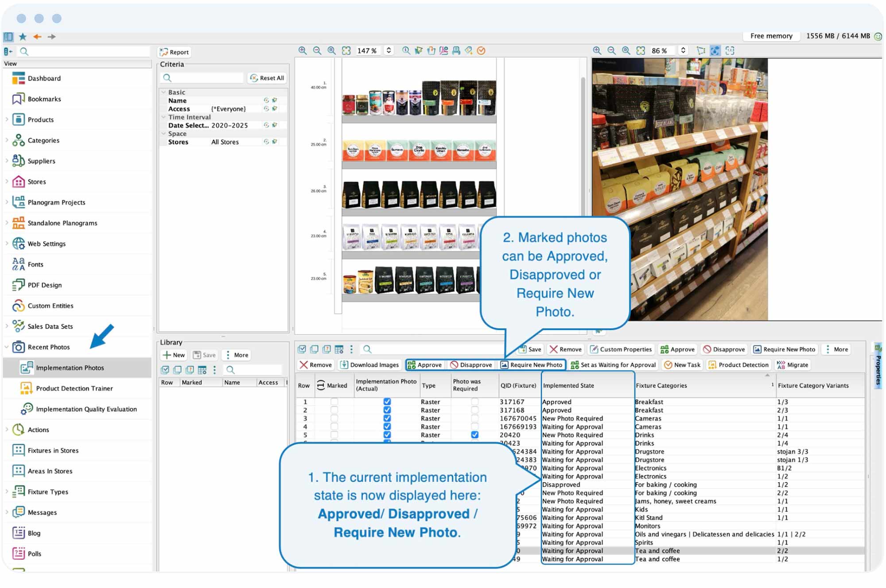Click the Report button
This screenshot has height=588, width=886.
[x=175, y=52]
